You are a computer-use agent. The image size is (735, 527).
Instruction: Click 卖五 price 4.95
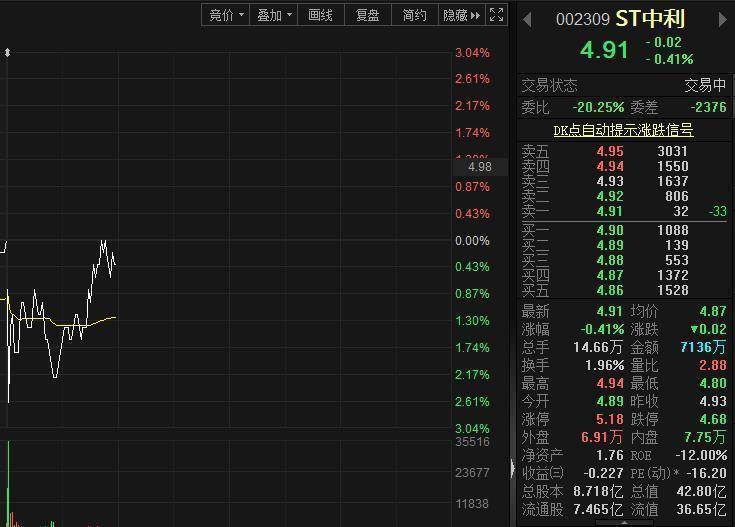(610, 151)
